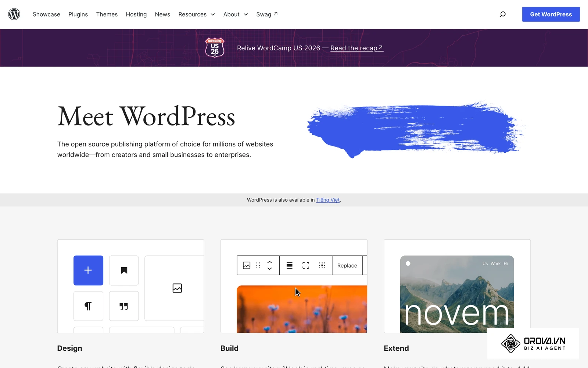The height and width of the screenshot is (368, 588).
Task: Open the News nav item
Action: [x=162, y=14]
